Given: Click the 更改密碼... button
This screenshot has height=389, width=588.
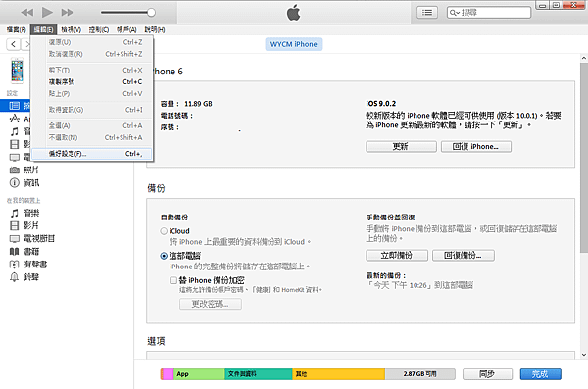Looking at the screenshot, I should pyautogui.click(x=211, y=304).
